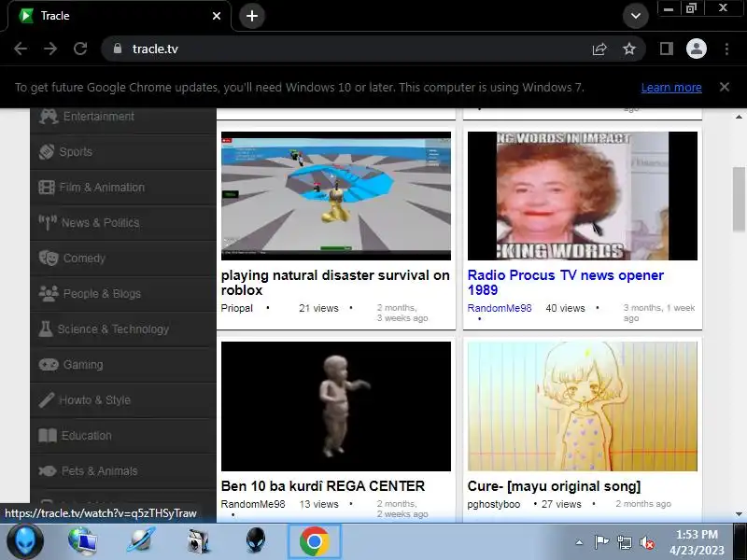Click the Pets & Animals fish icon
The image size is (747, 560).
coord(48,471)
